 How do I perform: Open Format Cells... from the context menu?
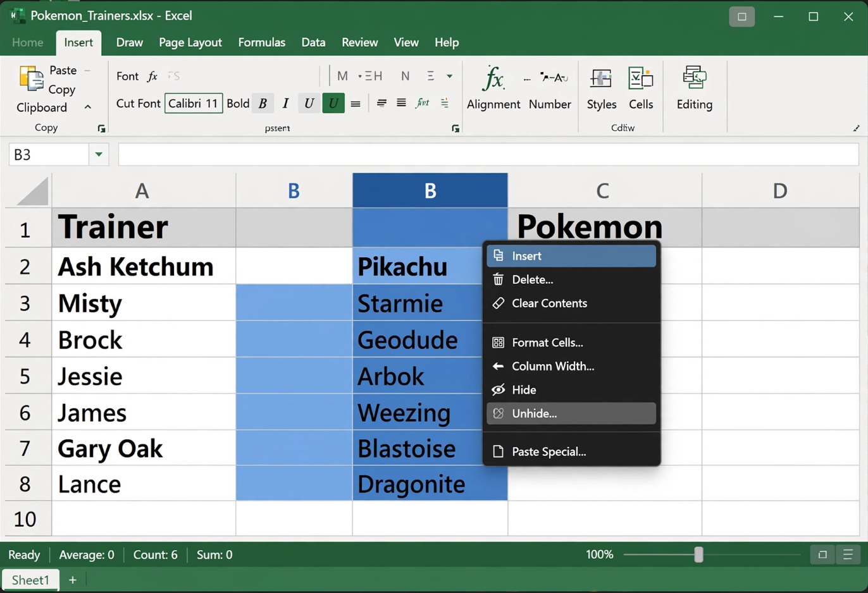point(571,343)
